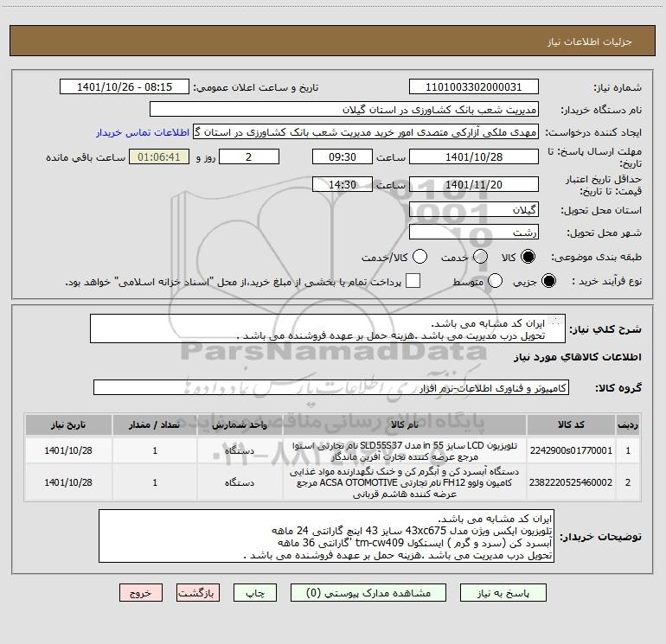The image size is (666, 644).
Task: Click the need number field 1101003302000031
Action: tap(474, 86)
